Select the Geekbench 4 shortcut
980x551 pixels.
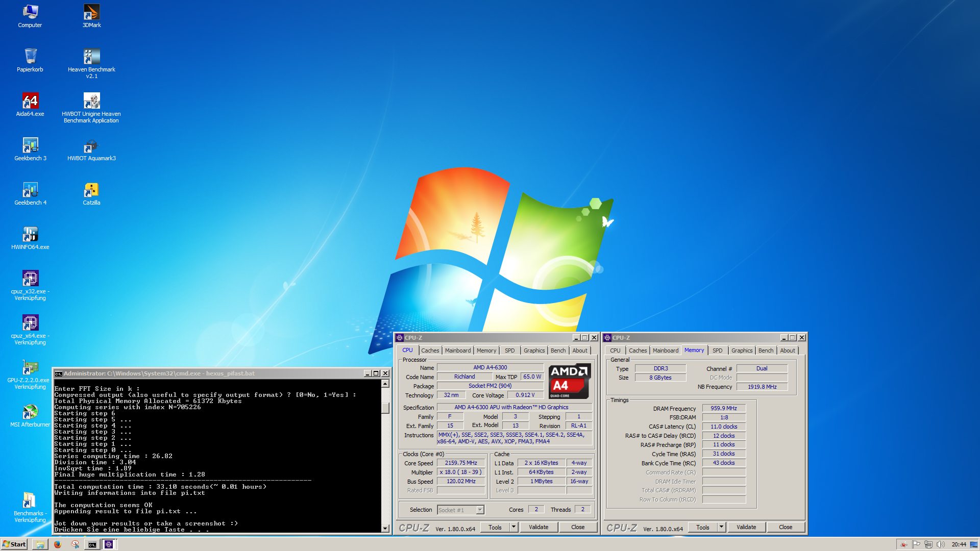[30, 193]
